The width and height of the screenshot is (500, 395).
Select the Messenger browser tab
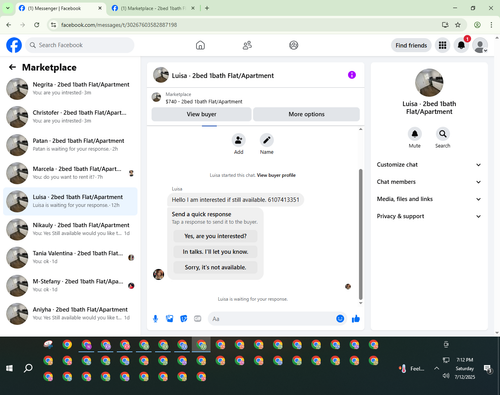[60, 8]
